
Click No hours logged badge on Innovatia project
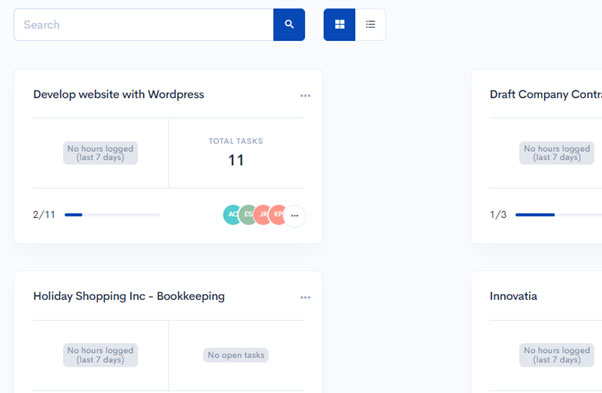(x=557, y=355)
